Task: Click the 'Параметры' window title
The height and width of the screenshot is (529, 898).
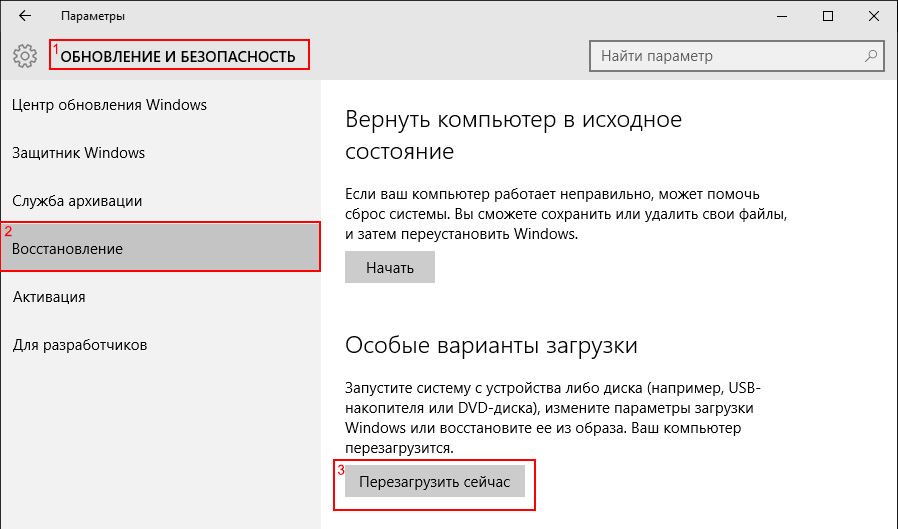Action: (93, 16)
